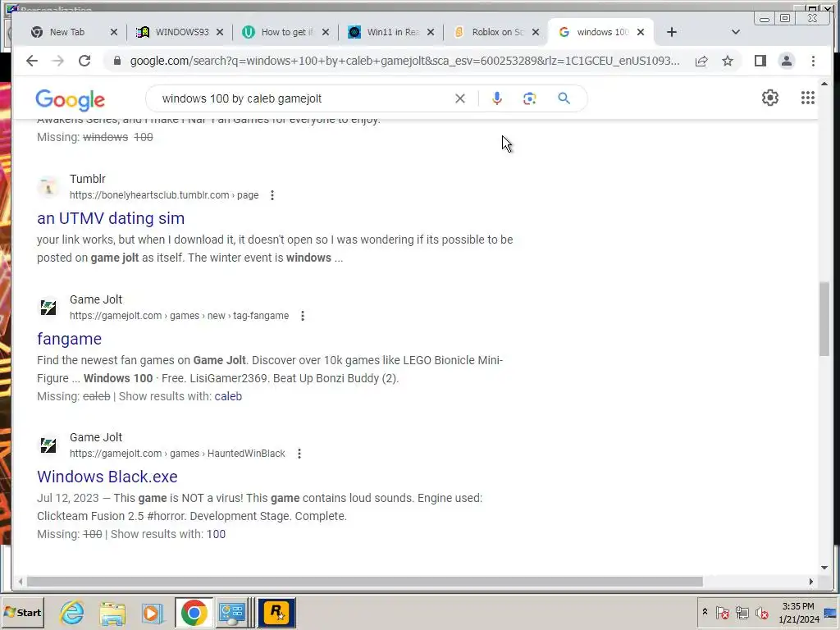Image resolution: width=840 pixels, height=630 pixels.
Task: Click the address bar URL
Action: pyautogui.click(x=404, y=61)
